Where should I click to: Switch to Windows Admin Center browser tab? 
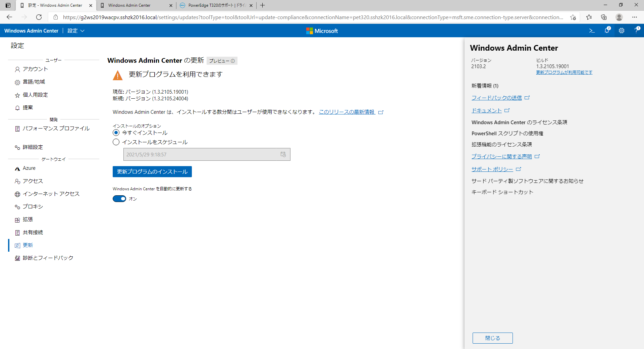pos(136,5)
